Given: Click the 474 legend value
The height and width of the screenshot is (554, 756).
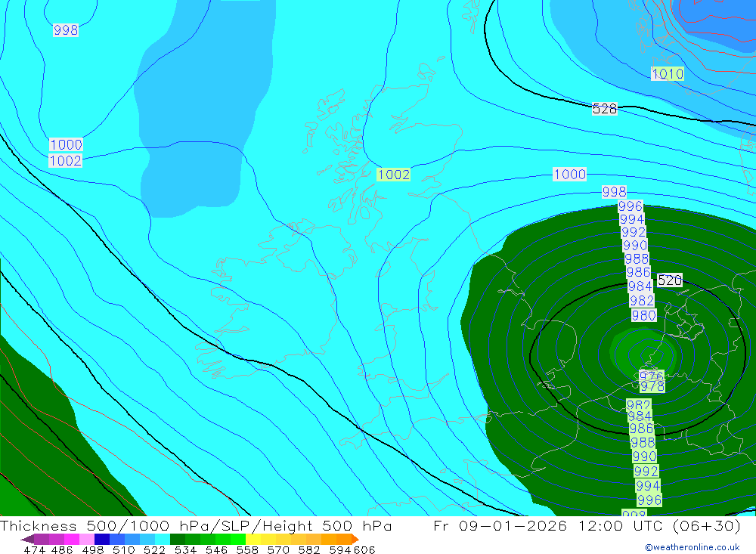Looking at the screenshot, I should 35,549.
